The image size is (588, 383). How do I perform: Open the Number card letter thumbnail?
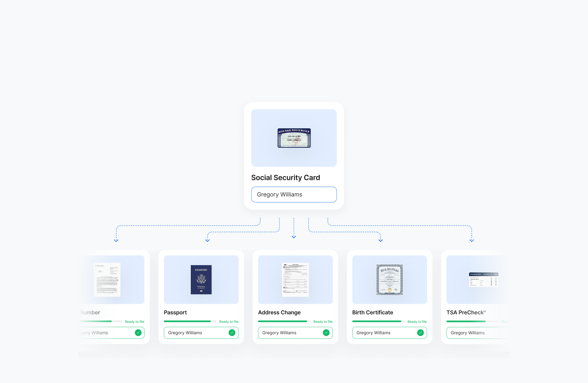[107, 280]
